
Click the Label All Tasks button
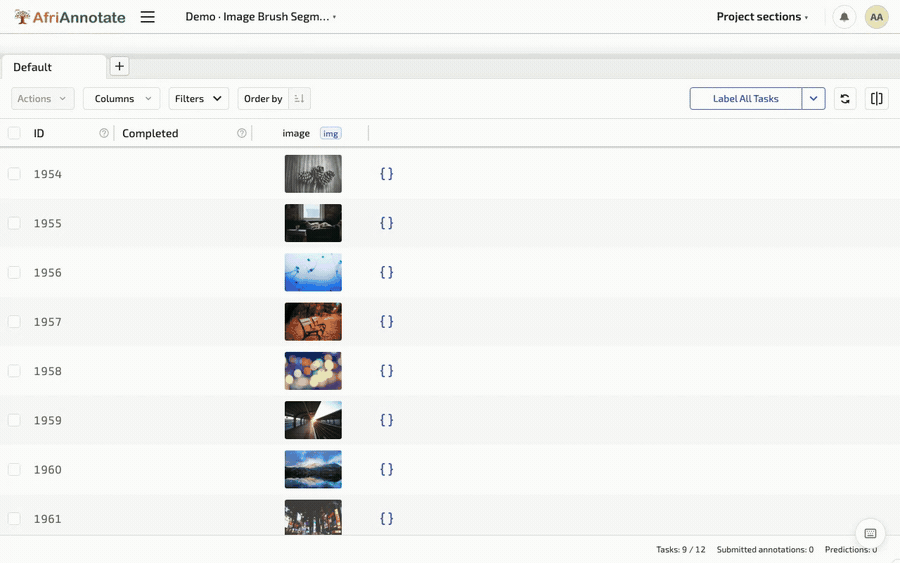click(746, 99)
